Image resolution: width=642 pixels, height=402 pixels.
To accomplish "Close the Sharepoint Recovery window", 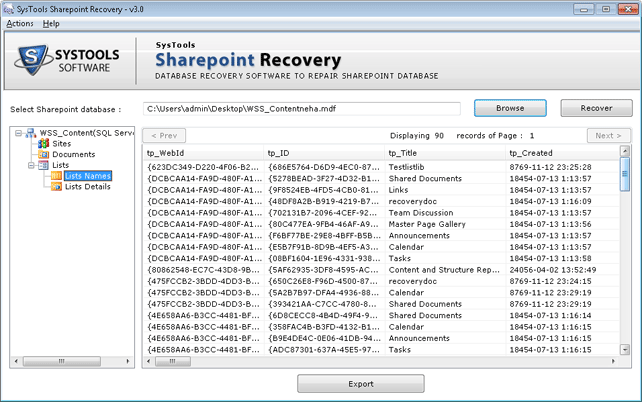I will click(x=628, y=9).
